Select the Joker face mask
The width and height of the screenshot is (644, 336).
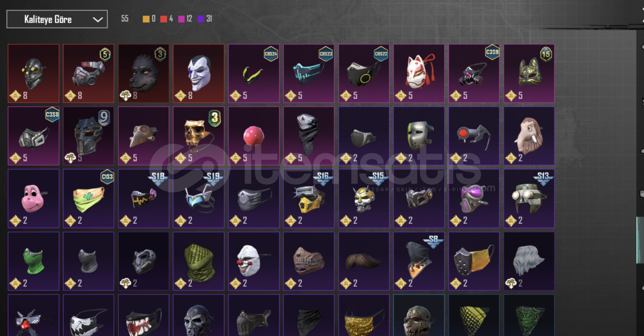coord(199,73)
